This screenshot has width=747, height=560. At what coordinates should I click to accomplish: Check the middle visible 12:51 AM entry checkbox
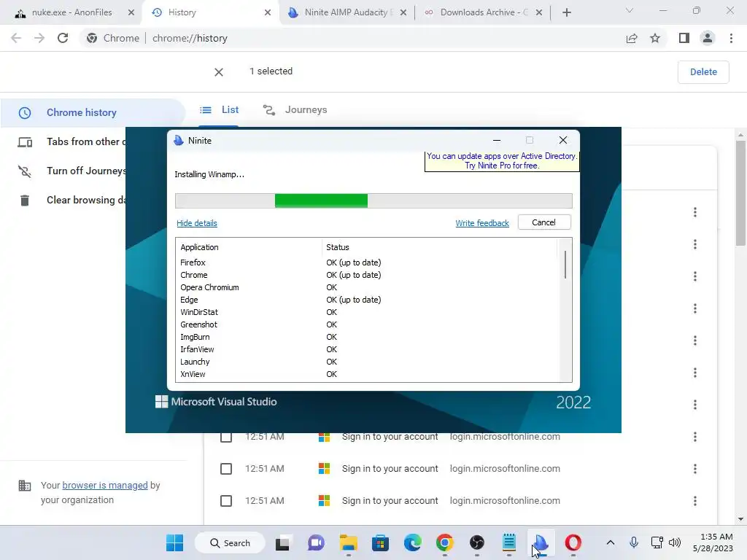(226, 469)
